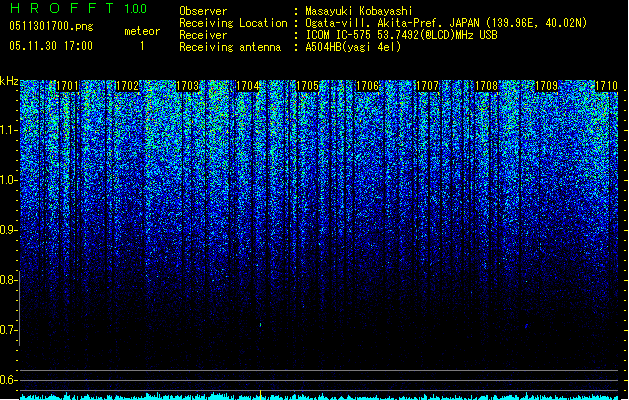
Task: Click the 1.1 frequency axis label
Action: click(x=8, y=130)
